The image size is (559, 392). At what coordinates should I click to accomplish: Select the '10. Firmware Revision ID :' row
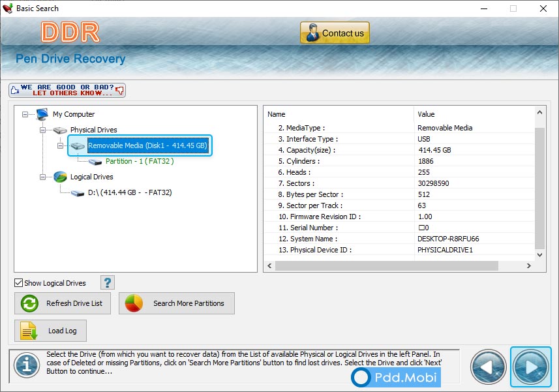[x=399, y=217]
